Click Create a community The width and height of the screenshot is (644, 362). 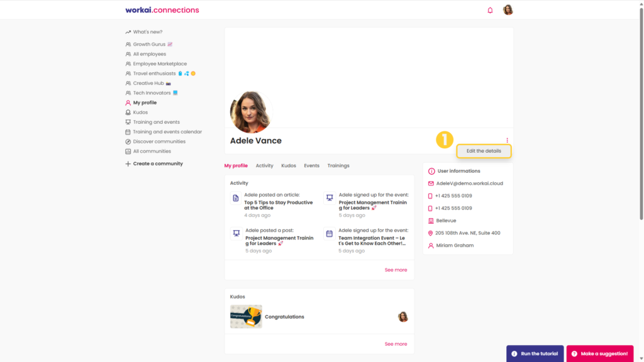tap(158, 164)
